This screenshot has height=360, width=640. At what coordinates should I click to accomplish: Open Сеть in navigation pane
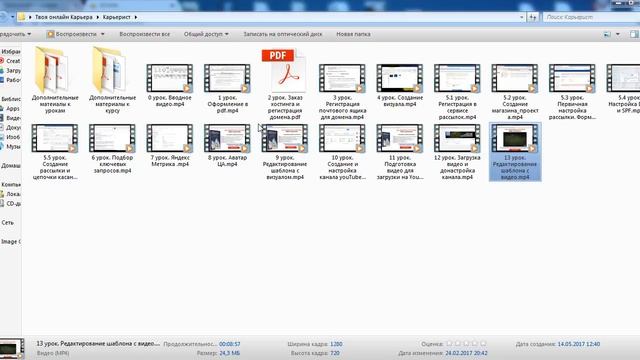click(8, 223)
